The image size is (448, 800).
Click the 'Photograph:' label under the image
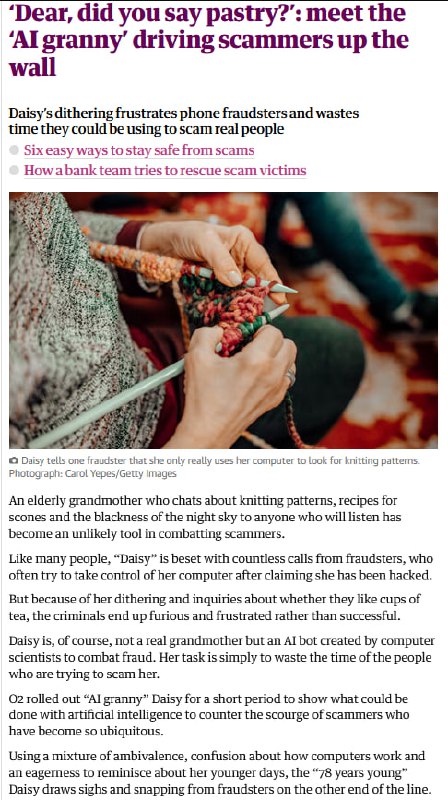[36, 473]
